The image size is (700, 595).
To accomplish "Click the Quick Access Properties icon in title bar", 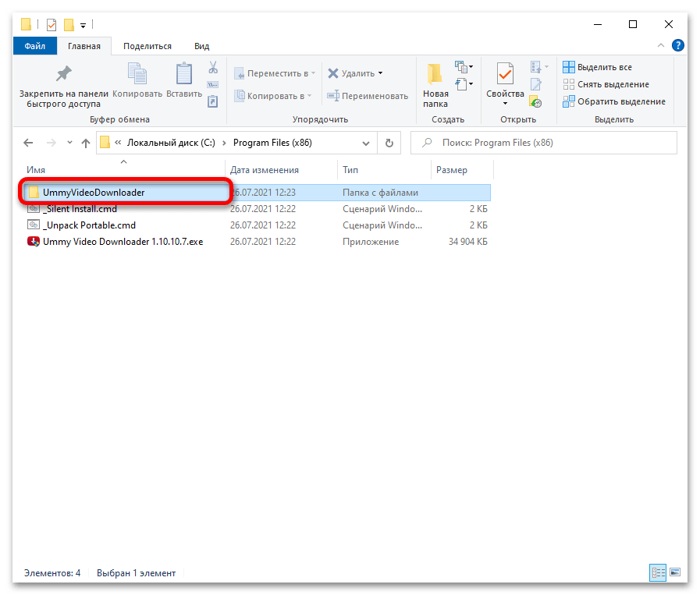I will pyautogui.click(x=52, y=24).
